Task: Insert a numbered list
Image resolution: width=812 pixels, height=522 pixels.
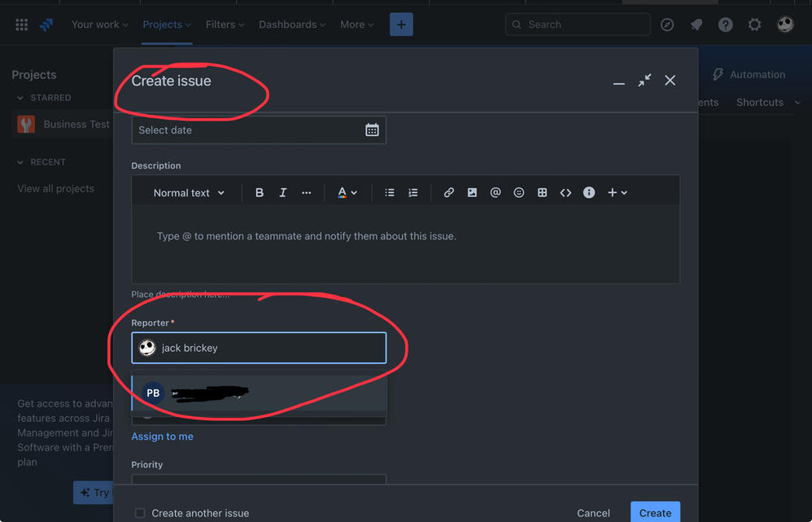Action: click(x=413, y=193)
